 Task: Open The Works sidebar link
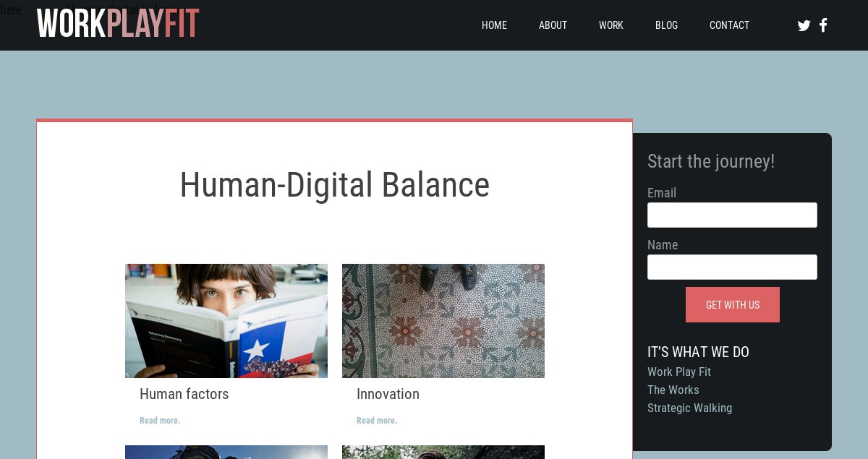click(673, 390)
